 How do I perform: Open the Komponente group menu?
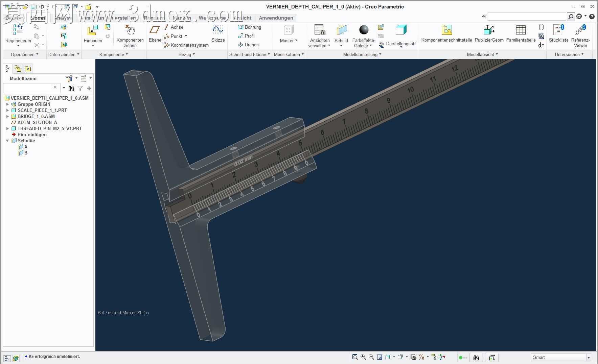click(114, 54)
